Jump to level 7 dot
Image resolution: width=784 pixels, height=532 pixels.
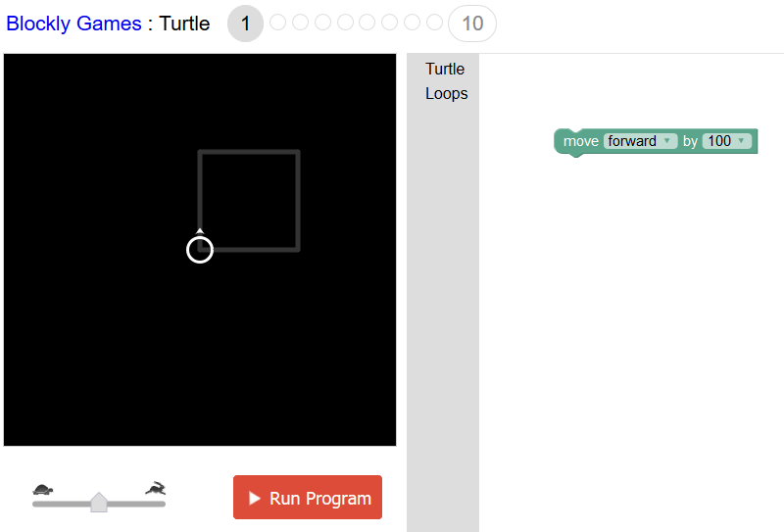tap(389, 23)
